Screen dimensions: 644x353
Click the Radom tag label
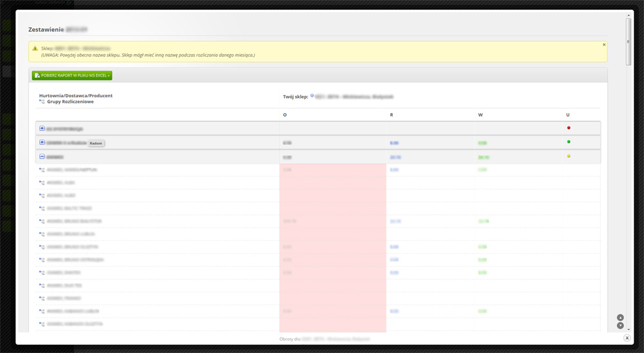tap(96, 143)
